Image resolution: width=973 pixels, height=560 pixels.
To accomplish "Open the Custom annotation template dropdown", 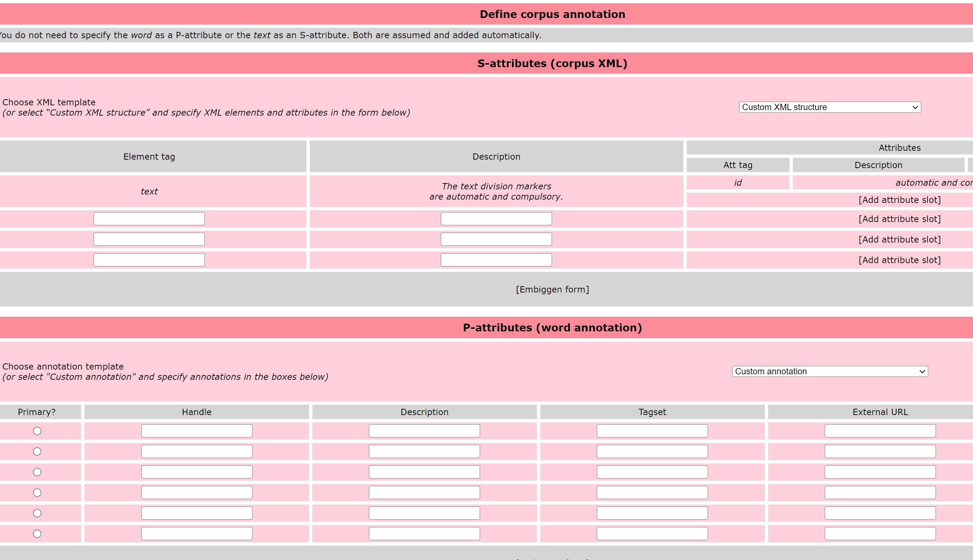I will tap(829, 371).
